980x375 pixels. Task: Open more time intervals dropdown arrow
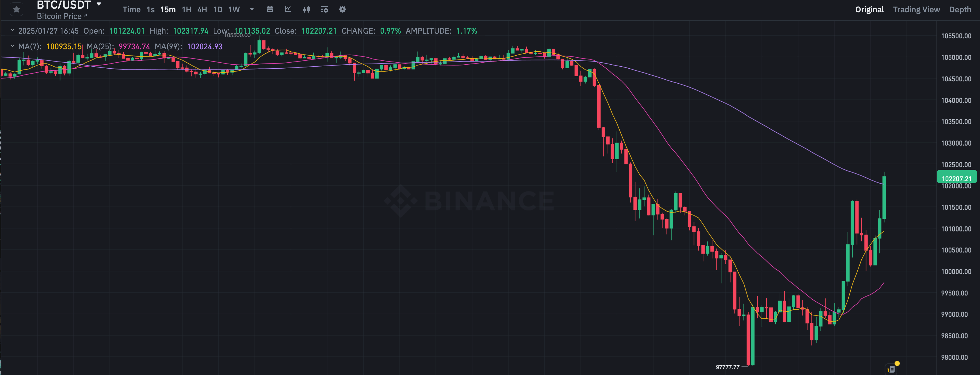point(251,10)
